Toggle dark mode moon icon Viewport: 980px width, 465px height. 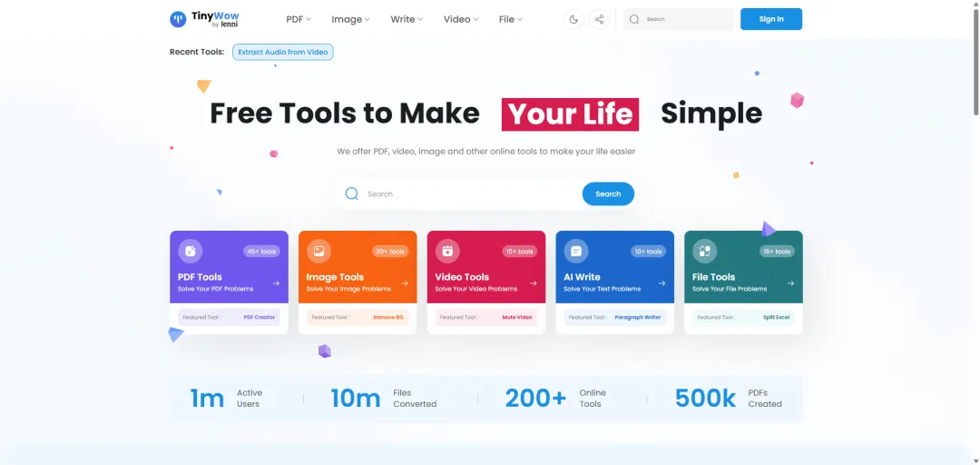point(573,19)
